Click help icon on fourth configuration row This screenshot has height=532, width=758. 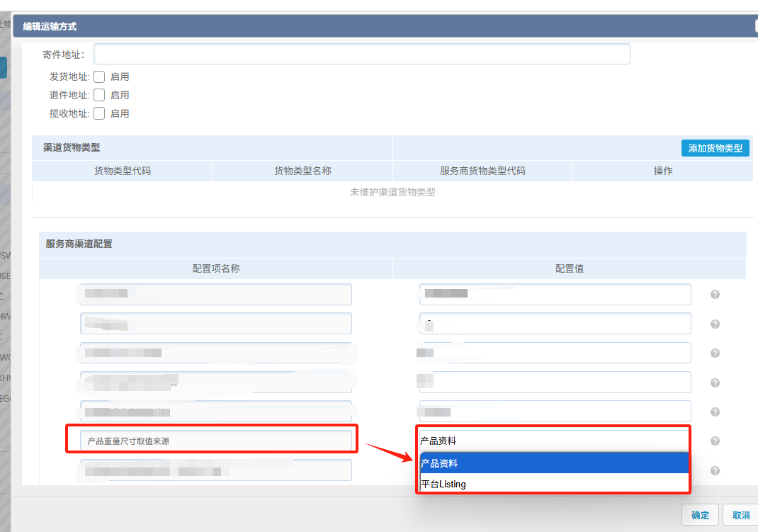(715, 383)
